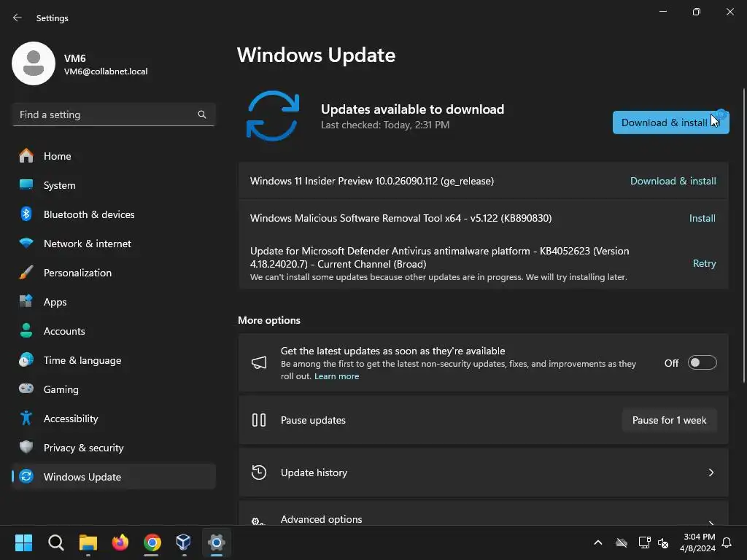Click the large blue update sync arrows icon
This screenshot has height=560, width=747.
point(273,116)
